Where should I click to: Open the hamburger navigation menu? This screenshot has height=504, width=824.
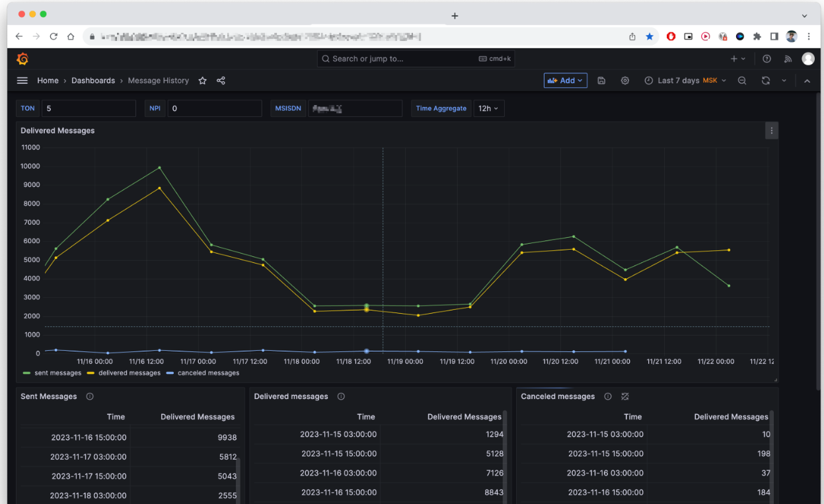[22, 81]
